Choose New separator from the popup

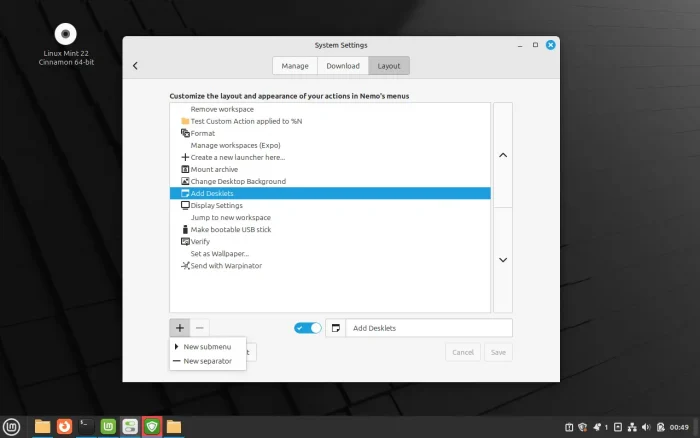(x=207, y=361)
